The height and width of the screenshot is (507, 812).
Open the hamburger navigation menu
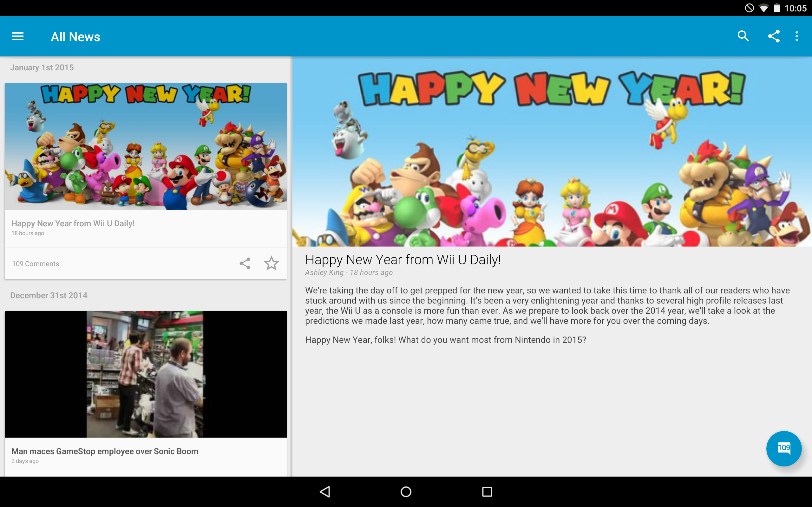[x=18, y=36]
